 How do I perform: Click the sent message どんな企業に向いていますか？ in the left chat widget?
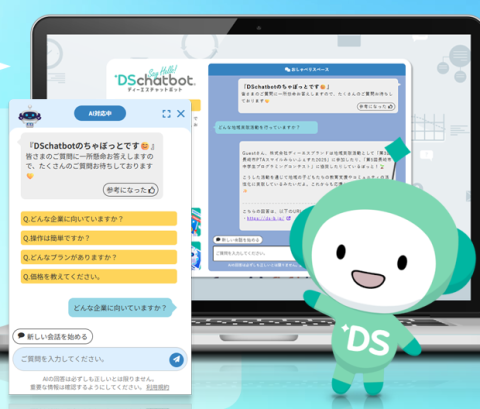point(122,308)
